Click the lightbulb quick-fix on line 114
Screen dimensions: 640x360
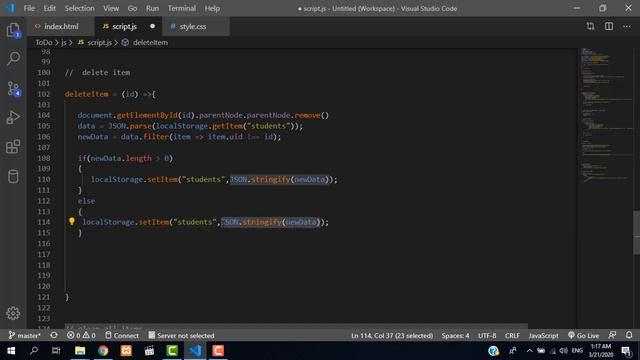pos(72,221)
